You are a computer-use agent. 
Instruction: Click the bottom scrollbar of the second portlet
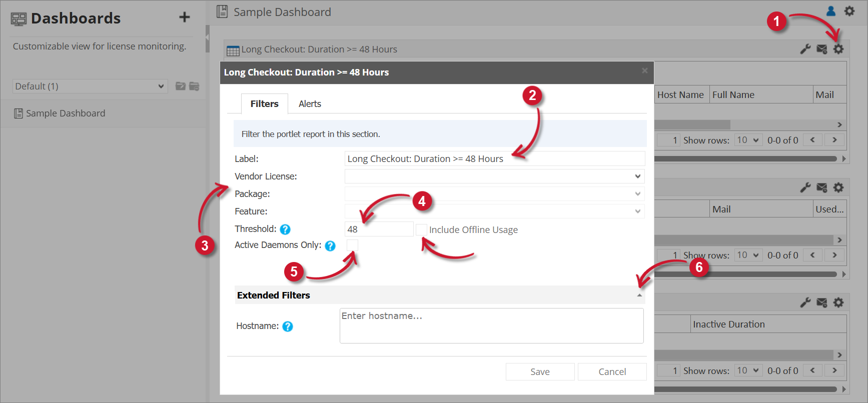click(x=745, y=274)
